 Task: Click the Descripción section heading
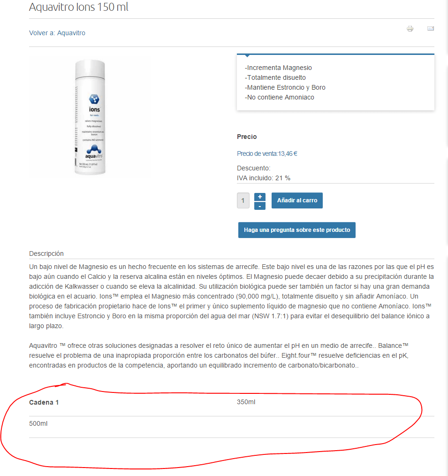(x=46, y=253)
